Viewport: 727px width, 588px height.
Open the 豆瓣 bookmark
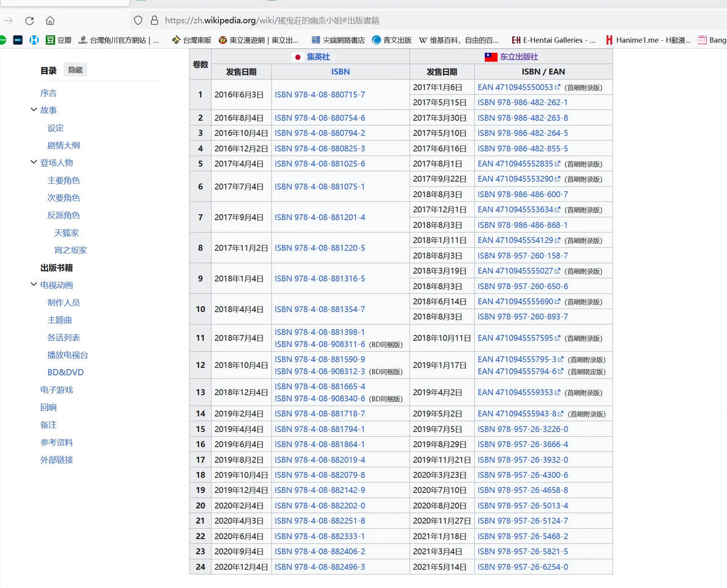click(x=59, y=40)
